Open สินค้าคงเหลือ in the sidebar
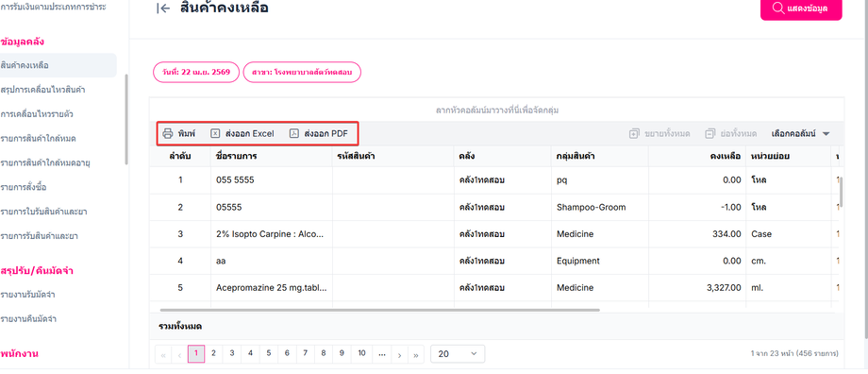Screen dimensions: 868x374 click(x=58, y=65)
